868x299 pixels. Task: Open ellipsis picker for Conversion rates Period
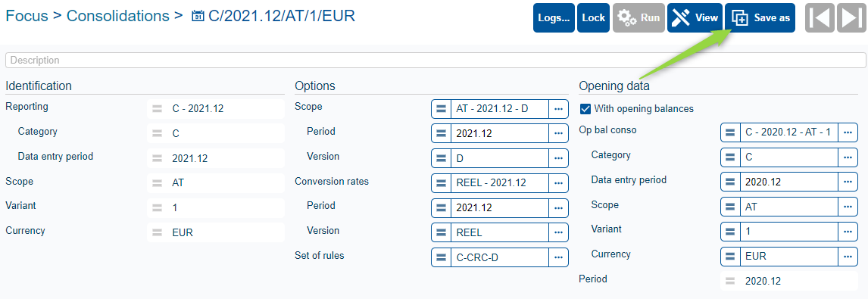point(558,207)
